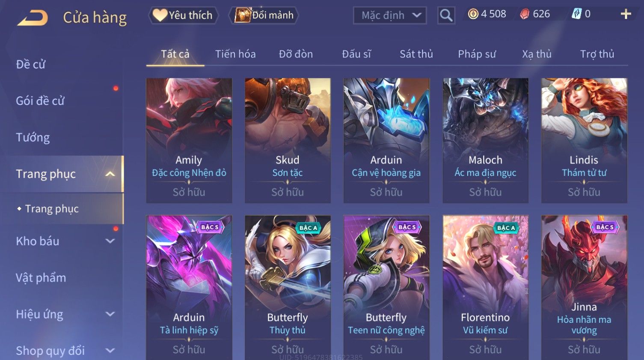Collapse the Trang phục sidebar section
The width and height of the screenshot is (644, 360).
point(110,174)
